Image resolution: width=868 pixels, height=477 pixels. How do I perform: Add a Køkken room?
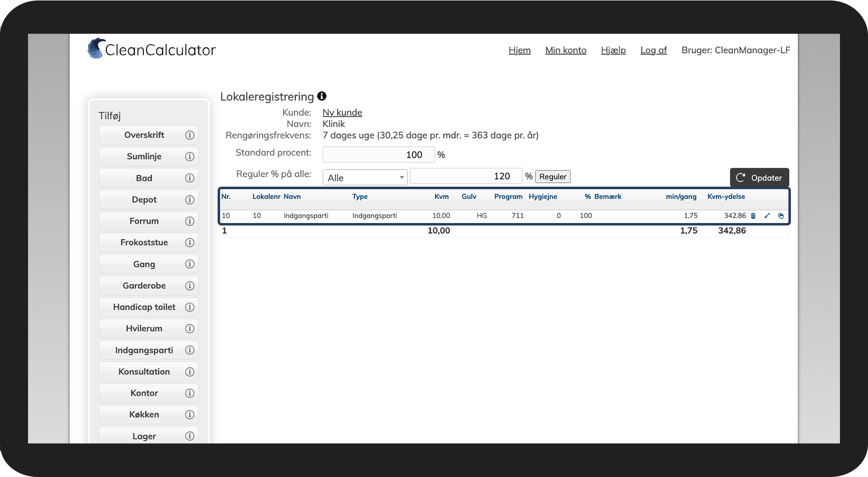click(x=149, y=415)
